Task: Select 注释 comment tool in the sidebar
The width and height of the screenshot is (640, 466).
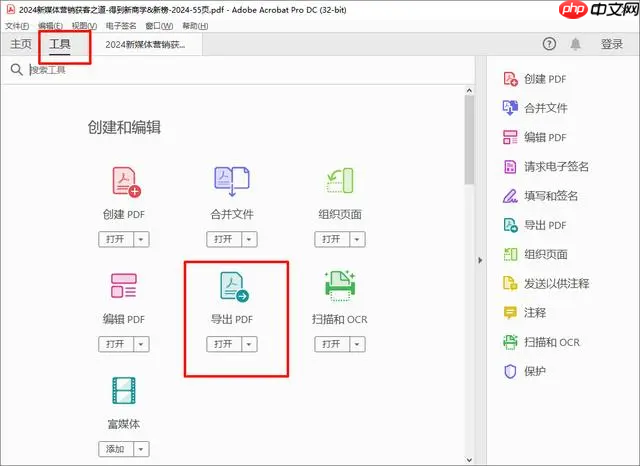Action: coord(524,313)
